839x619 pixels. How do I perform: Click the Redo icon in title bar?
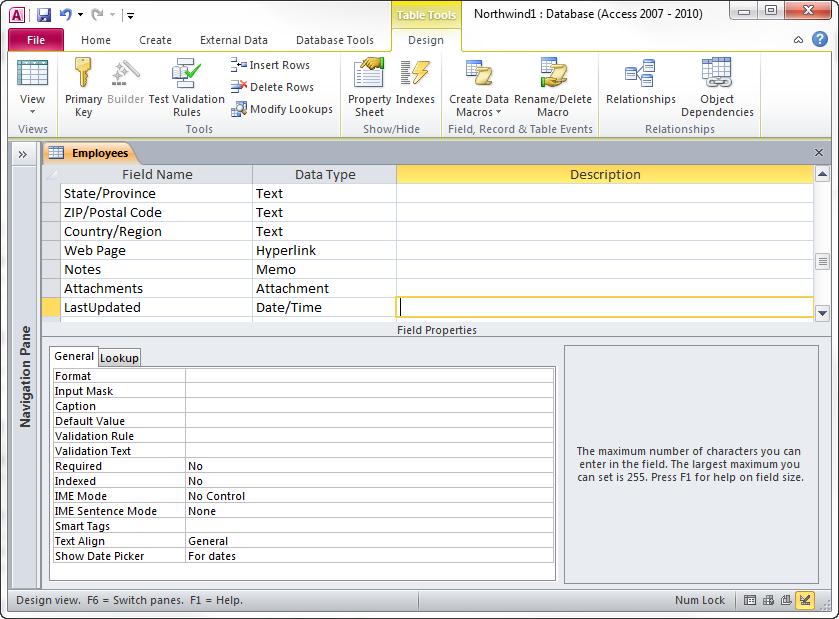click(97, 15)
